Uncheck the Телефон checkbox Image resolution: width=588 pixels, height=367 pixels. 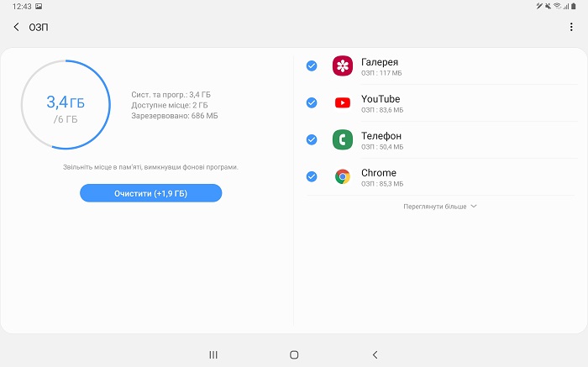(x=312, y=139)
